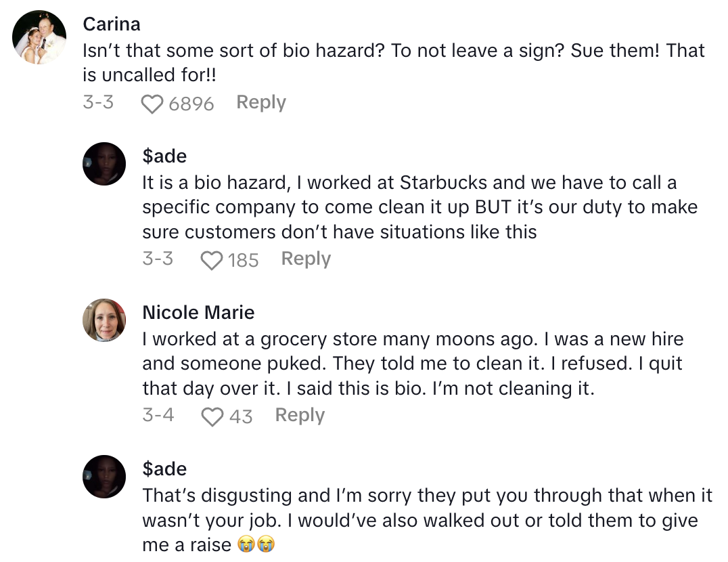Click $ade's avatar next to "That's disgusting" reply
This screenshot has height=562, width=728.
click(x=104, y=477)
